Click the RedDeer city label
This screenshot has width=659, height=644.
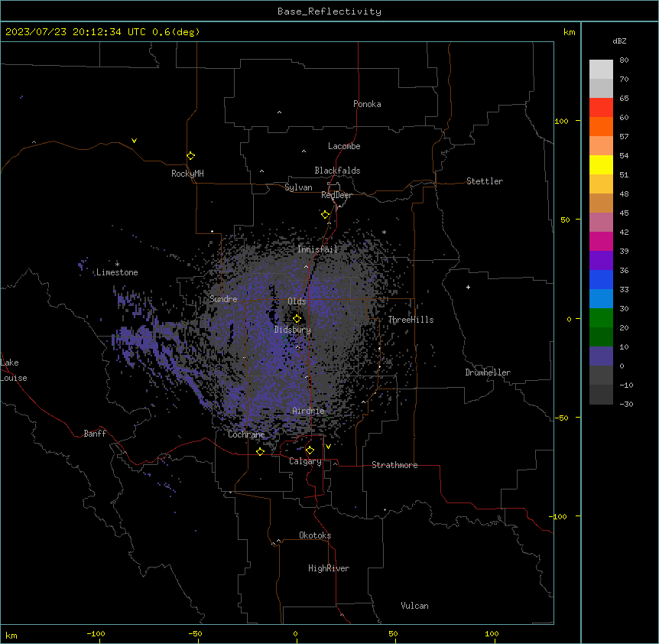click(x=336, y=195)
